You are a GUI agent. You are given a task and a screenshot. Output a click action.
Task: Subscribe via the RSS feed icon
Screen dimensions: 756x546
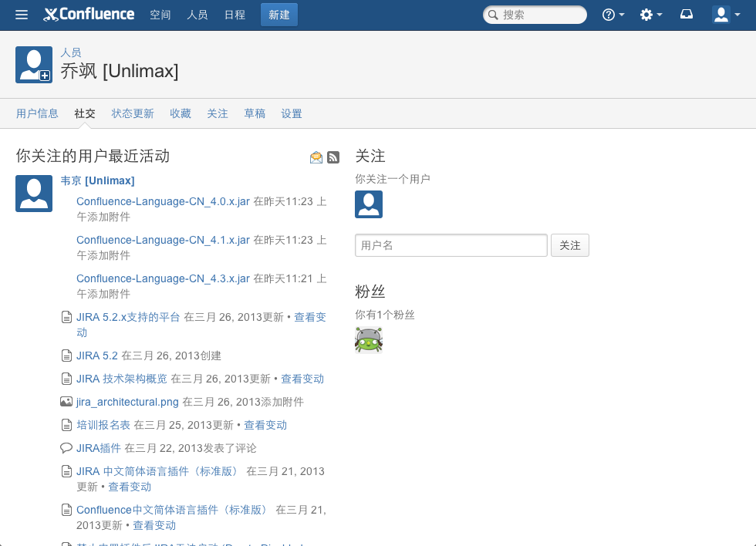click(x=333, y=157)
